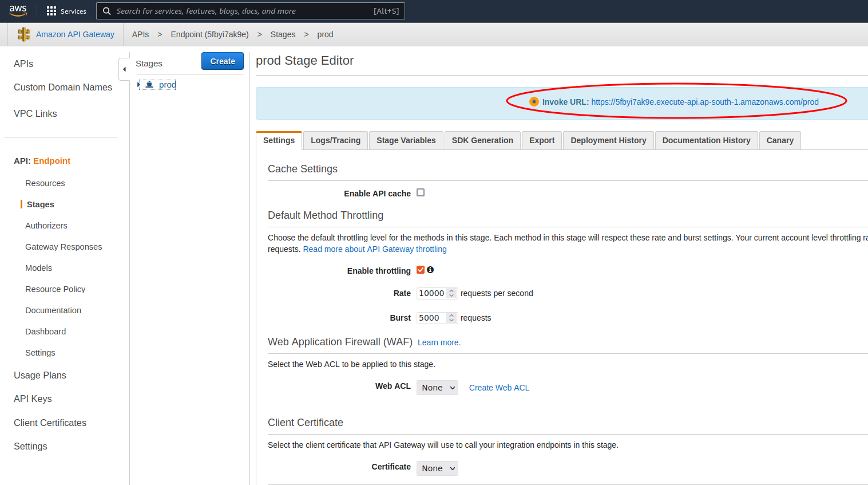
Task: Open the Stage Variables tab
Action: click(406, 140)
